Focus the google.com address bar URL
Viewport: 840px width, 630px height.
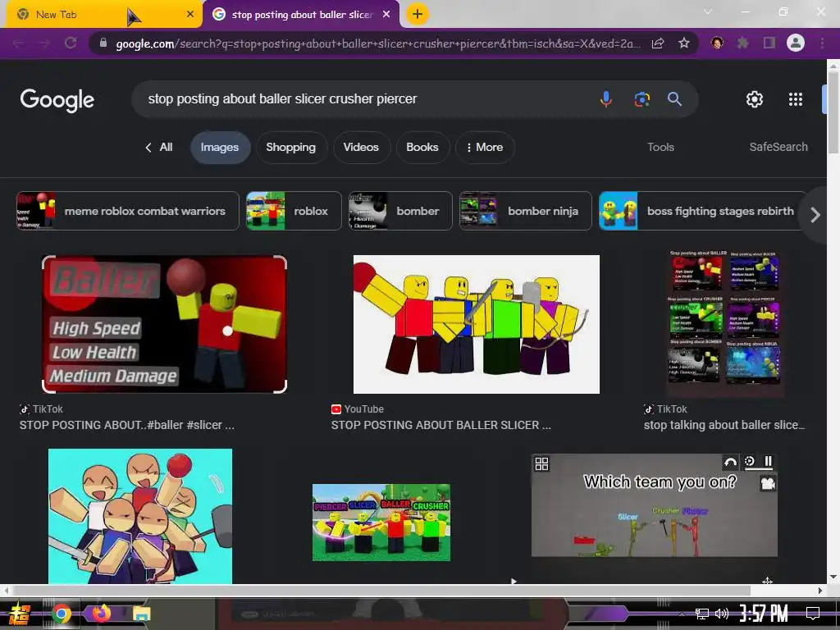tap(377, 43)
